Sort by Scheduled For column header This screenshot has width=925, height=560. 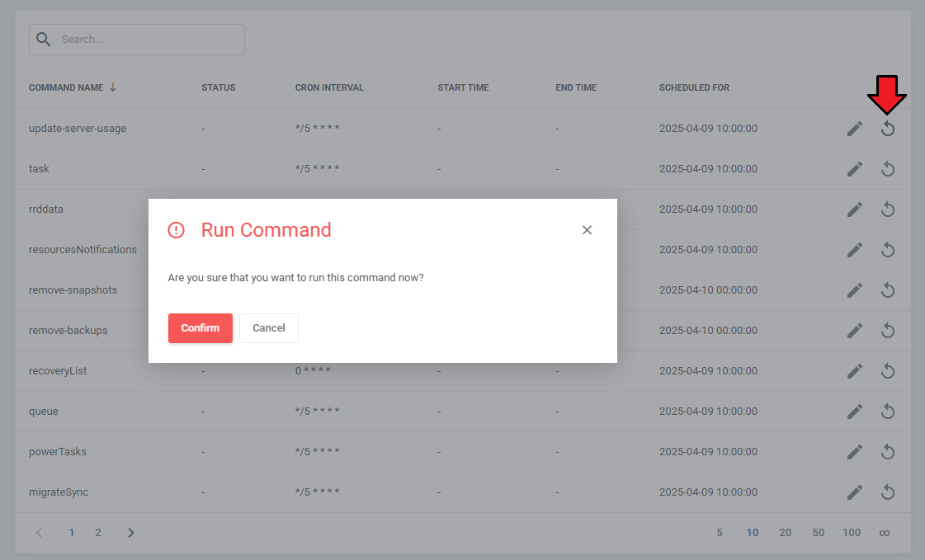click(694, 87)
